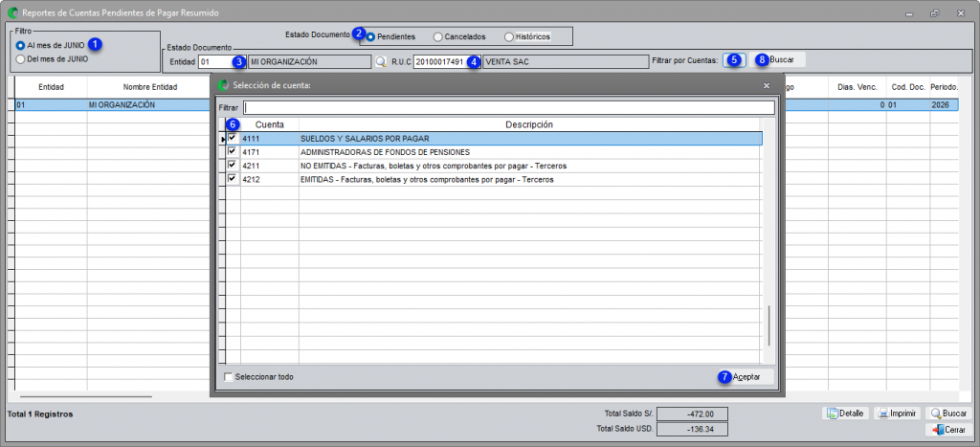
Task: Click the Filtrar text field in dialog
Action: tap(509, 107)
